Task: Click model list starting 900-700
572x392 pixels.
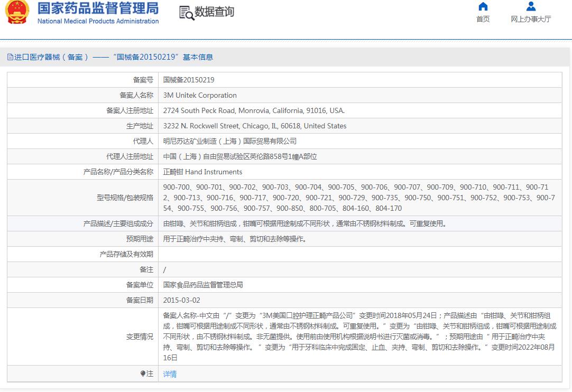Action: click(x=359, y=198)
